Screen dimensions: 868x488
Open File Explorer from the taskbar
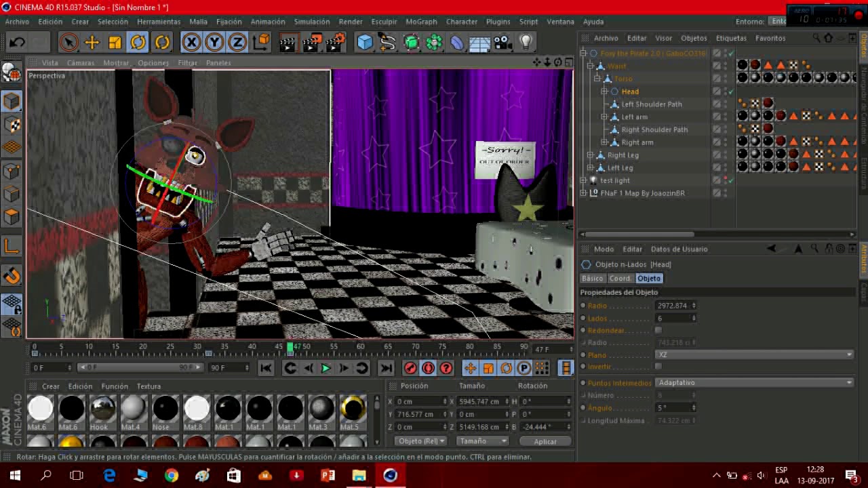click(x=359, y=476)
